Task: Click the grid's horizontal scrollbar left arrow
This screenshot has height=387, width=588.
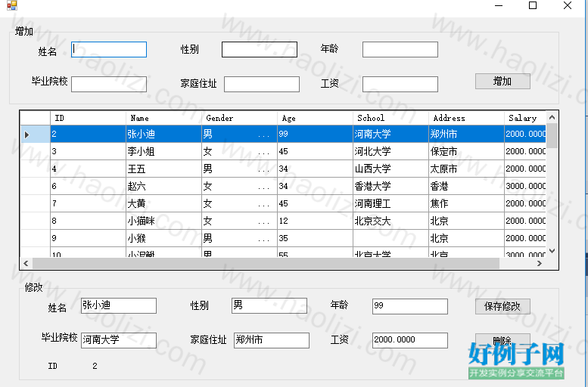Action: (26, 263)
